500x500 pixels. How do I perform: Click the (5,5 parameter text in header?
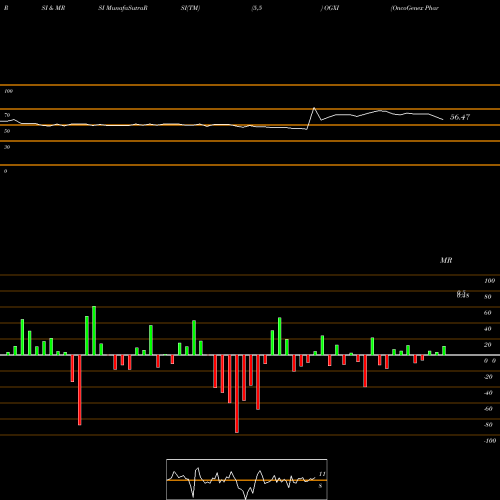click(x=257, y=8)
